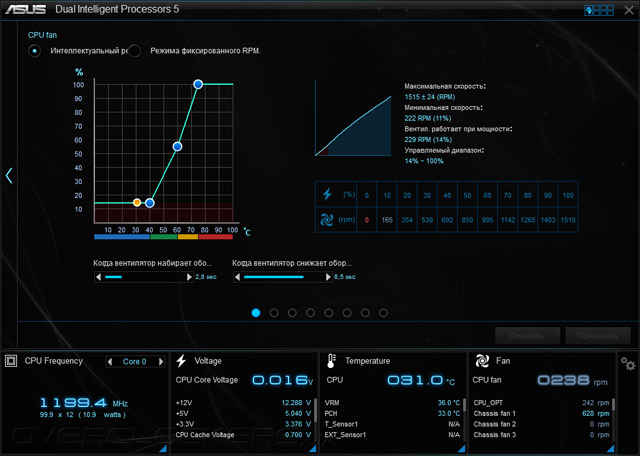The image size is (640, 456).
Task: Click the red temperature range color bar
Action: point(216,237)
